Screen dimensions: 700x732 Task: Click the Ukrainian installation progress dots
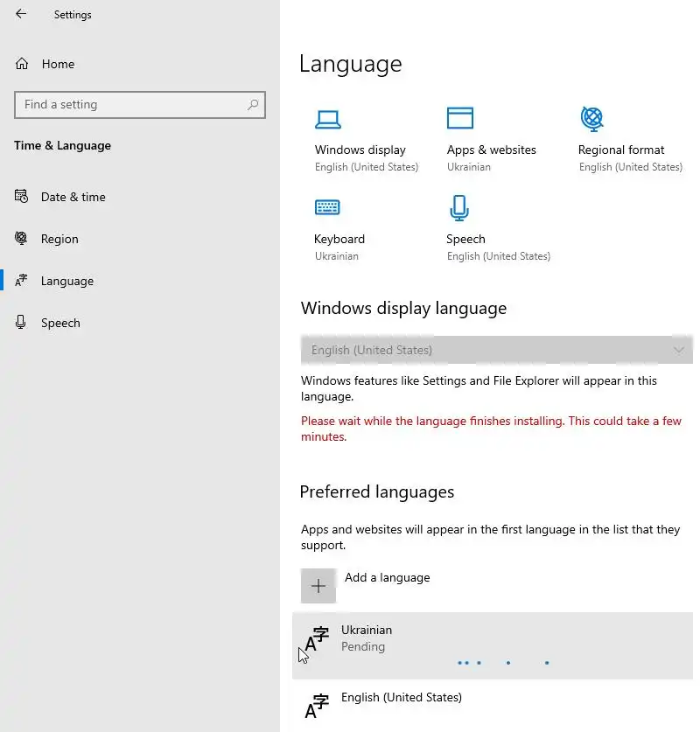coord(503,662)
